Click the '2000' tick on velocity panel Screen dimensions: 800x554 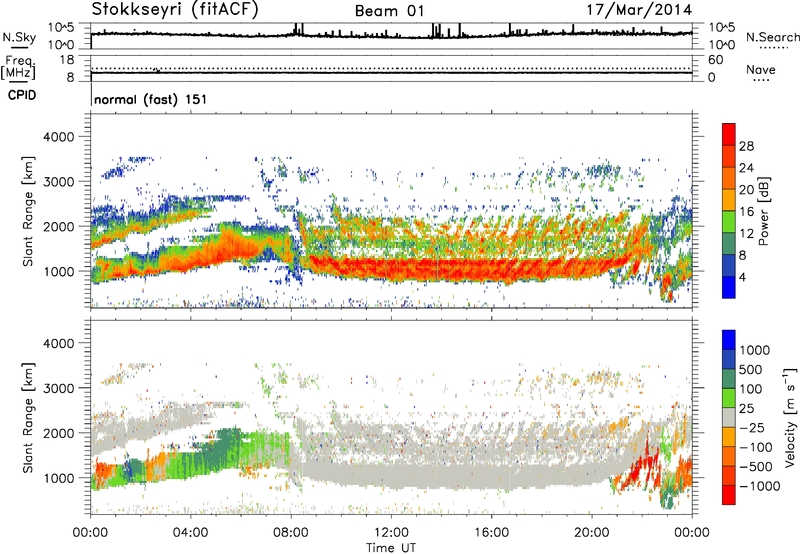tap(59, 433)
